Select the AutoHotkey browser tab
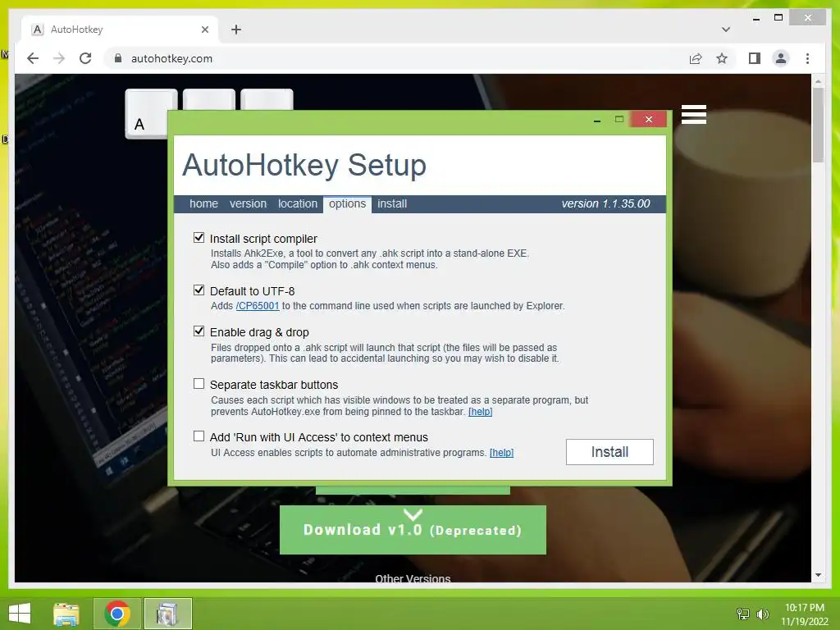This screenshot has height=630, width=840. (x=120, y=30)
